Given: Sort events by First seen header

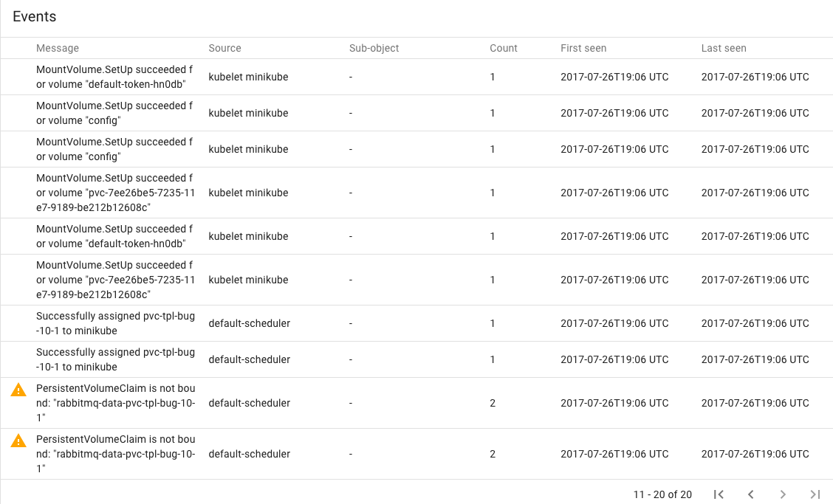Looking at the screenshot, I should (x=583, y=48).
